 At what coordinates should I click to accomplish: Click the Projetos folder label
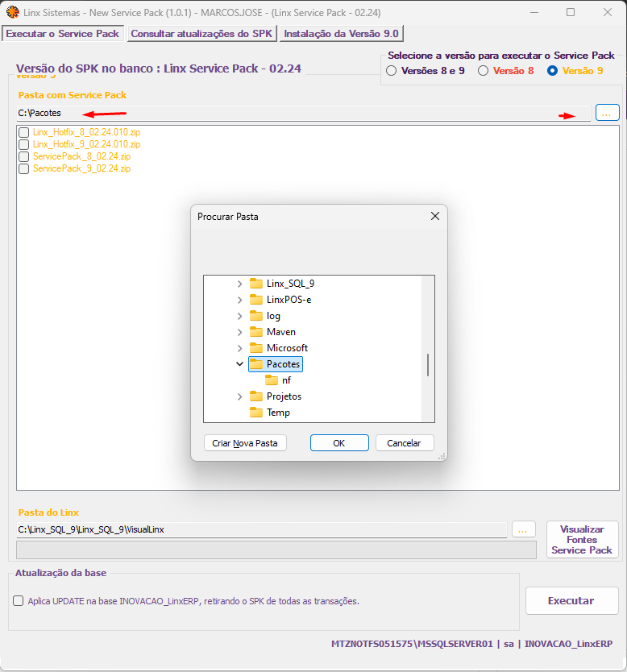tap(284, 396)
